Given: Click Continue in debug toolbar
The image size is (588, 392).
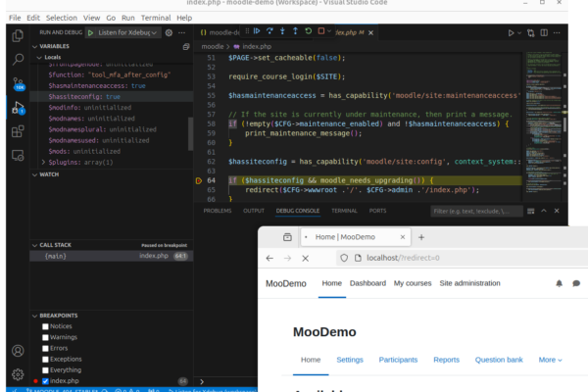Looking at the screenshot, I should [257, 31].
